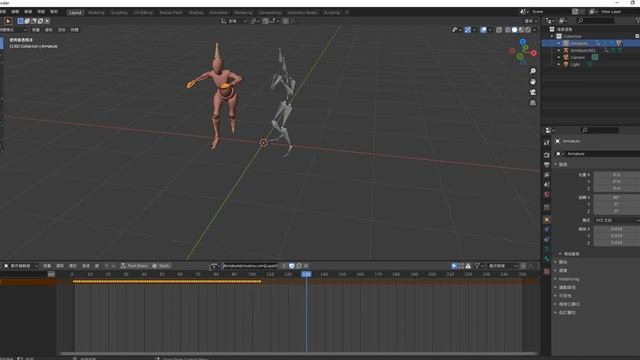Open the object interaction mode dropdown
Image resolution: width=640 pixels, height=360 pixels.
(x=13, y=30)
